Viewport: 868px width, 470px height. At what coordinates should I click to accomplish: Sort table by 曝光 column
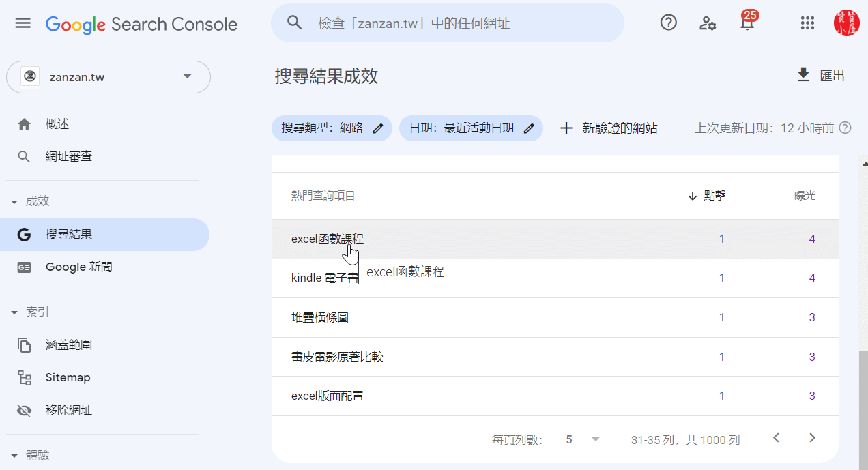(x=805, y=196)
